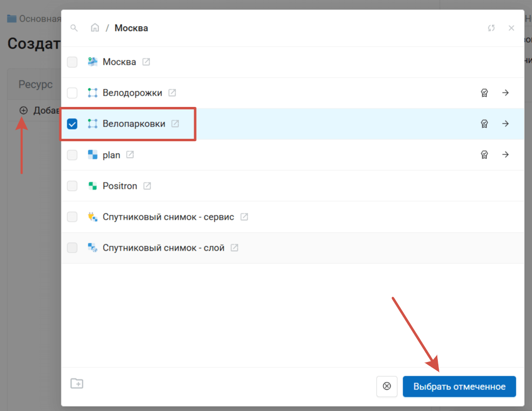Click the Выбрать отмеченное button
Viewport: 532px width, 411px height.
(459, 386)
